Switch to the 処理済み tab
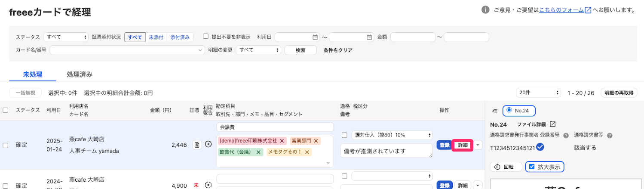The width and height of the screenshot is (644, 189). tap(80, 74)
